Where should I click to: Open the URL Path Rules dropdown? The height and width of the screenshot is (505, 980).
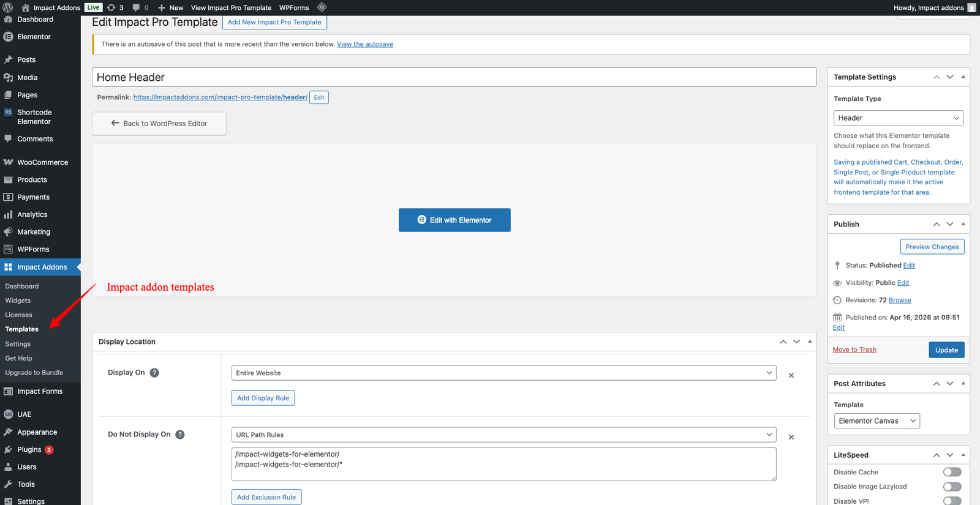click(503, 435)
